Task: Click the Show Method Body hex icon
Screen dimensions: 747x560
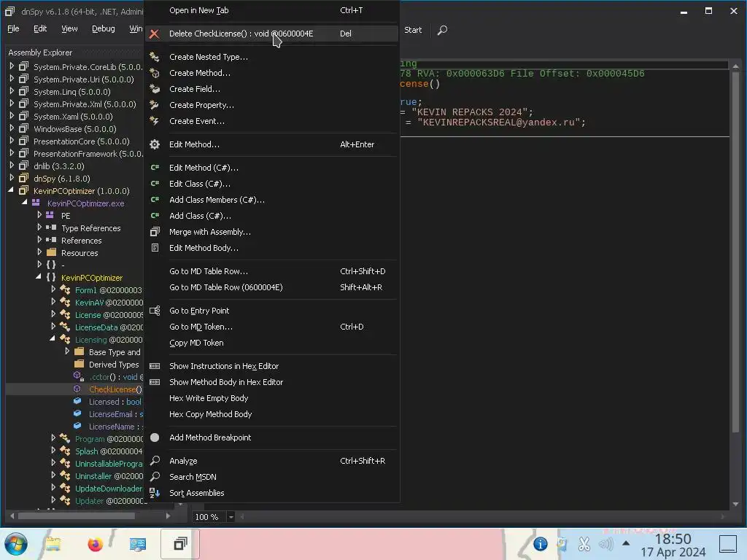Action: (x=155, y=382)
